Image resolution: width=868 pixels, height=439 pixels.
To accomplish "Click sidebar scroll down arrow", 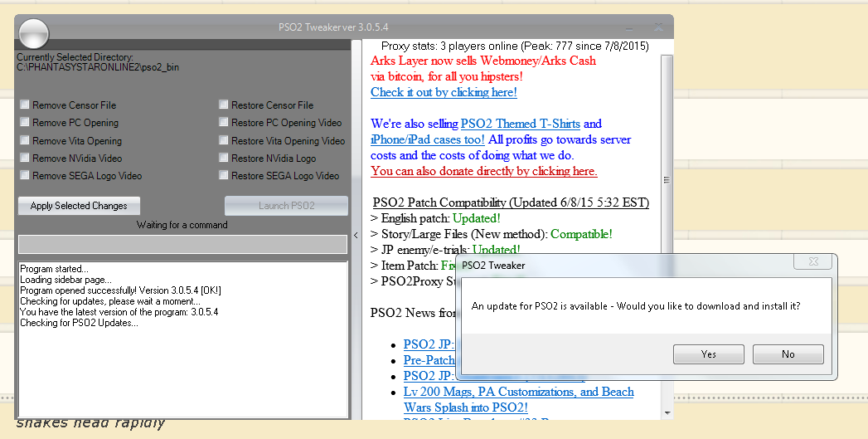I will (x=667, y=413).
